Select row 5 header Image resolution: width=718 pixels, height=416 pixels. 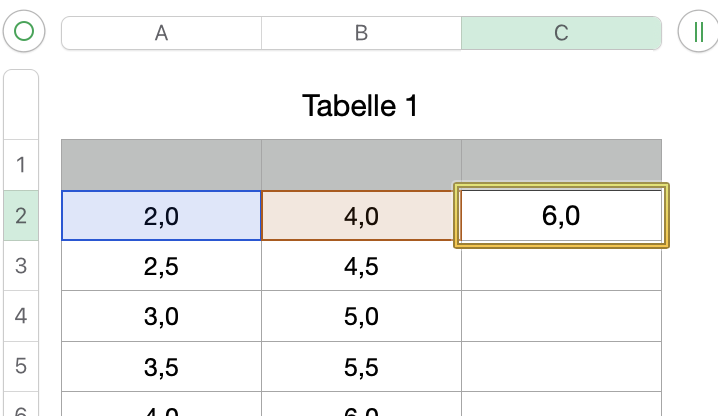(x=21, y=367)
